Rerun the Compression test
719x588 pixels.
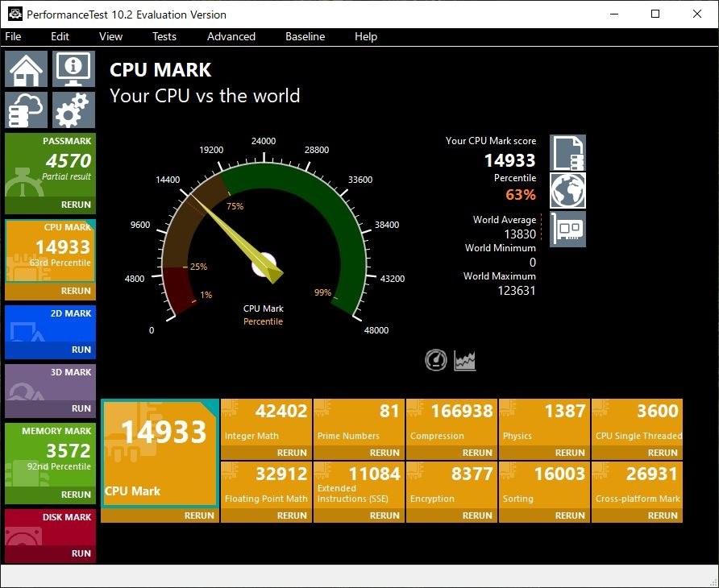451,453
